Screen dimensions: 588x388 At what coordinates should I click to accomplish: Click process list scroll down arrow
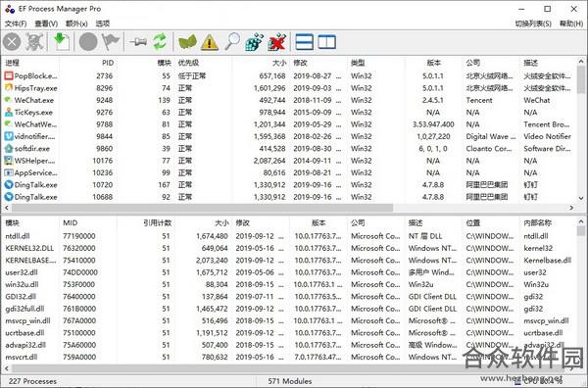click(x=581, y=198)
